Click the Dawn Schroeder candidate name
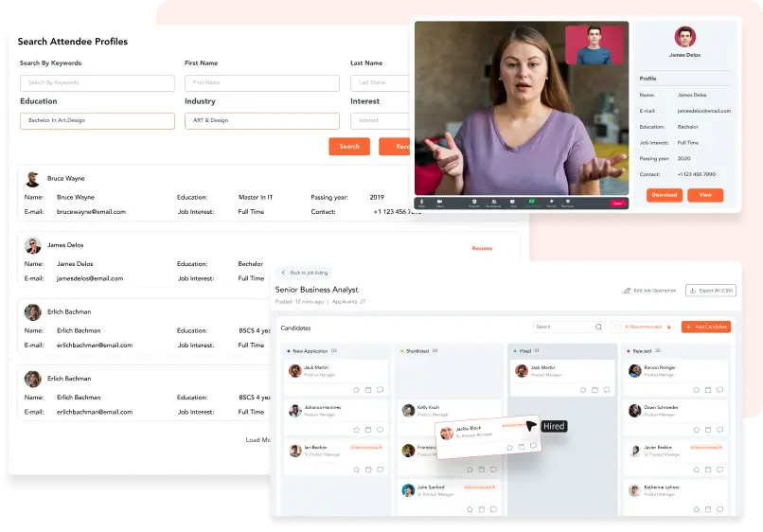763x532 pixels. tap(661, 407)
